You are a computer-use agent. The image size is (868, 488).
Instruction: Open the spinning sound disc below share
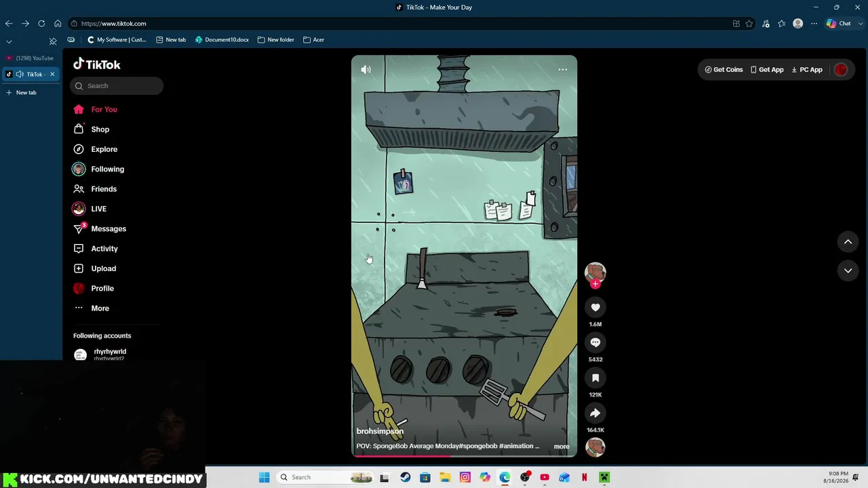click(x=595, y=447)
